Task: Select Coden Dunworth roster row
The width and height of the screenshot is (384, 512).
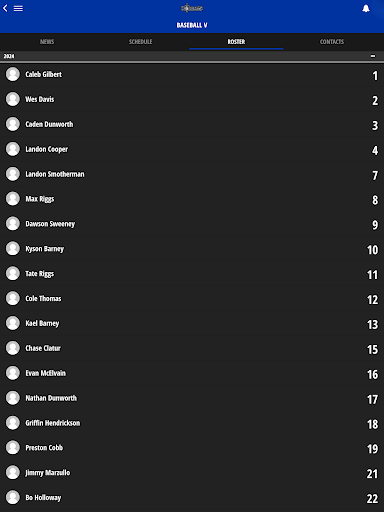Action: tap(192, 124)
